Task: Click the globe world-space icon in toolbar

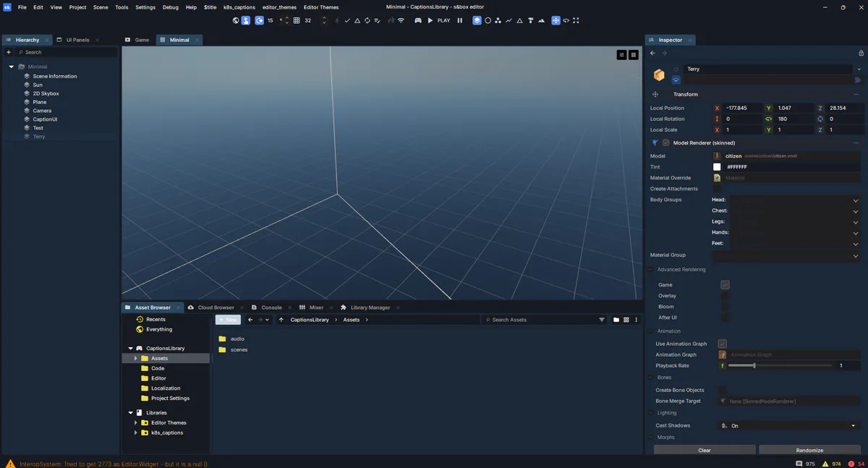Action: point(236,20)
